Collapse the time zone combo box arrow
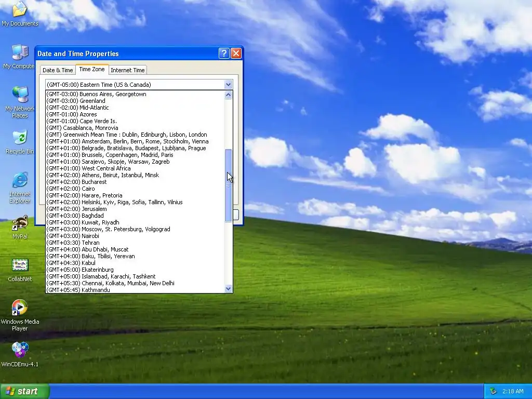This screenshot has width=532, height=399. tap(229, 85)
